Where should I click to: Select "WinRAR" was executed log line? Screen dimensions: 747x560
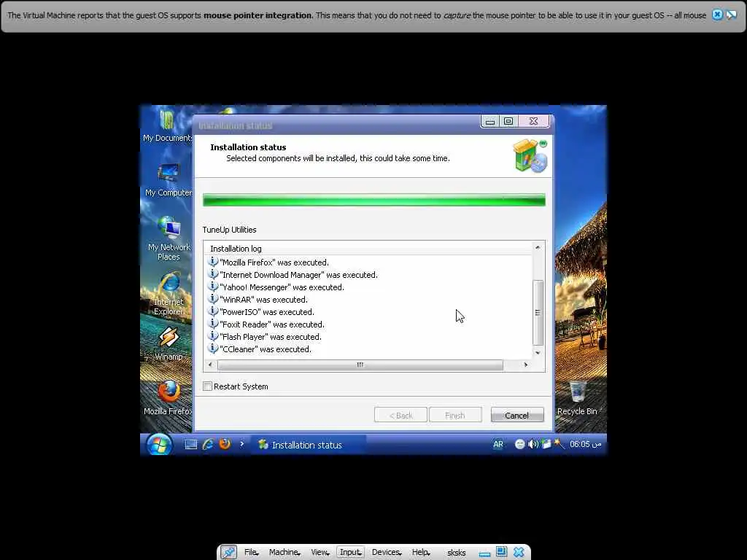(x=264, y=300)
